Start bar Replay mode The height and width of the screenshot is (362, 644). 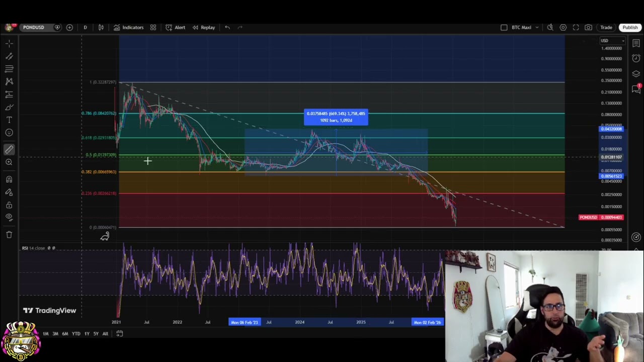pos(203,27)
